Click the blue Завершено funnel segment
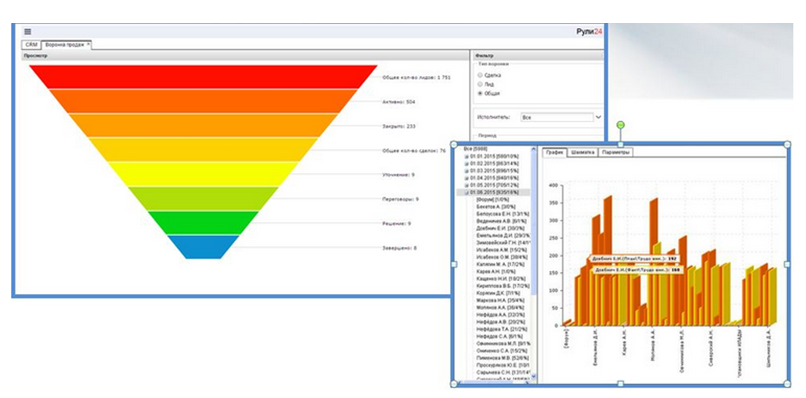The image size is (806, 398). tap(204, 247)
